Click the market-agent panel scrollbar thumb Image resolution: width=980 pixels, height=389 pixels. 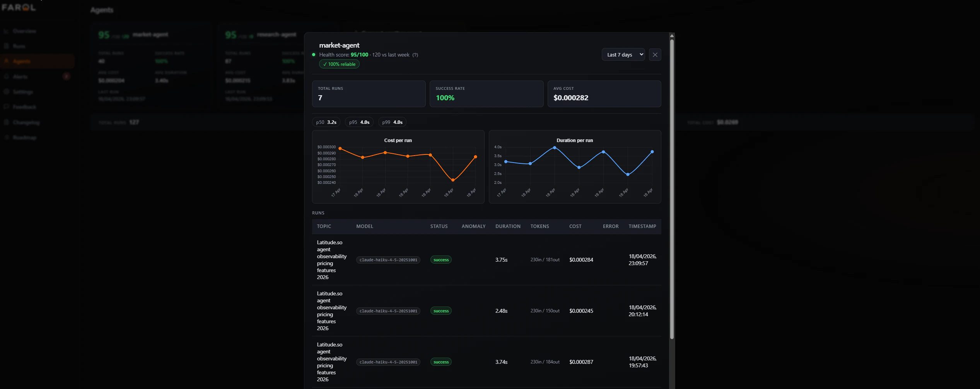(x=672, y=189)
